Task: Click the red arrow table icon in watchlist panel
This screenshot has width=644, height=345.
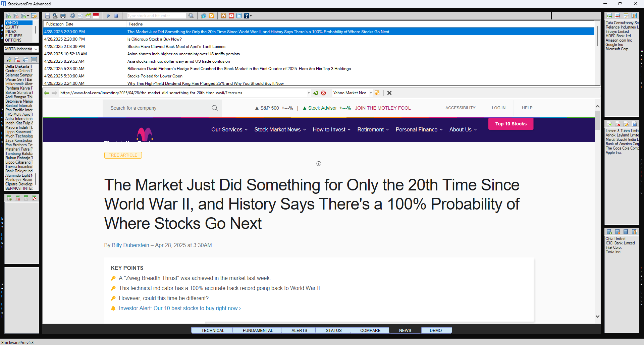Action: (x=618, y=16)
